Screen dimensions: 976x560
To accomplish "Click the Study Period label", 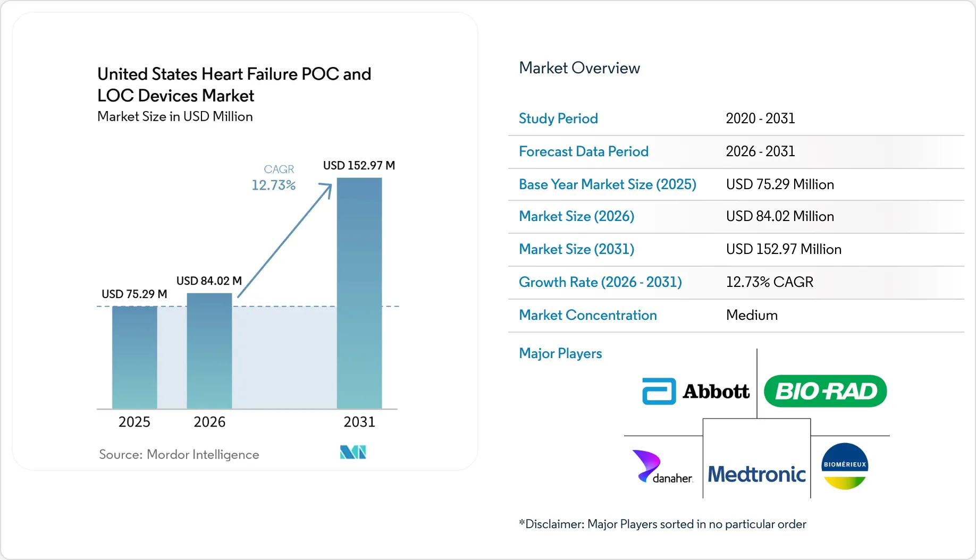I will click(558, 118).
